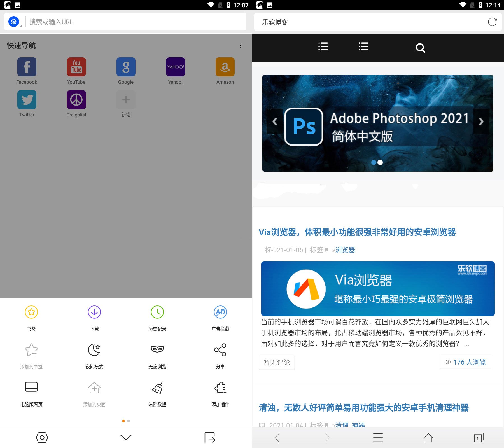
Task: Switch to the second menu page dot
Action: [x=129, y=421]
